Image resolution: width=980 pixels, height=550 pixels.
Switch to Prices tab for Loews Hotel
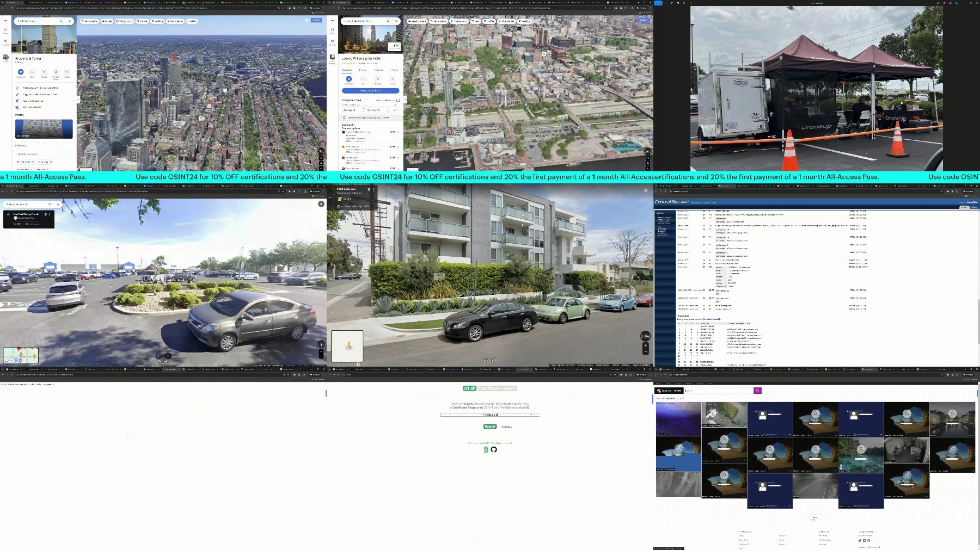coord(363,70)
